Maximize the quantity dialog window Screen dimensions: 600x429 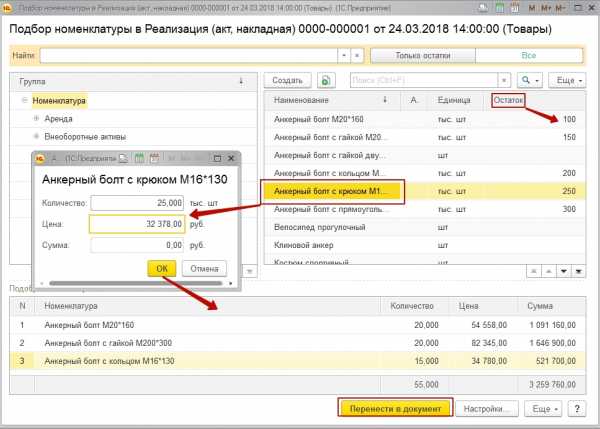(x=217, y=158)
